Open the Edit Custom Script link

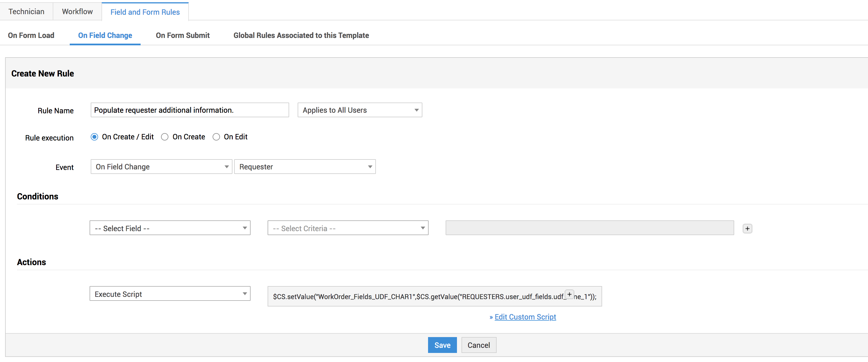pyautogui.click(x=525, y=317)
